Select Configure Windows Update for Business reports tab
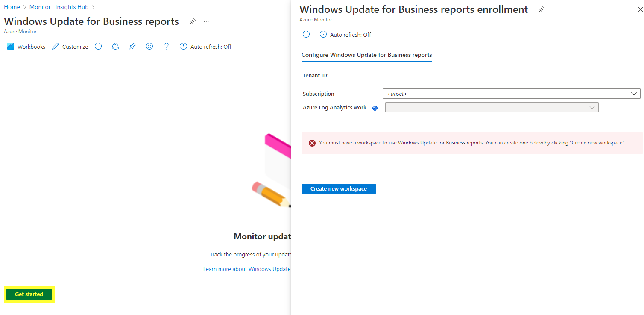The height and width of the screenshot is (315, 644). [367, 55]
